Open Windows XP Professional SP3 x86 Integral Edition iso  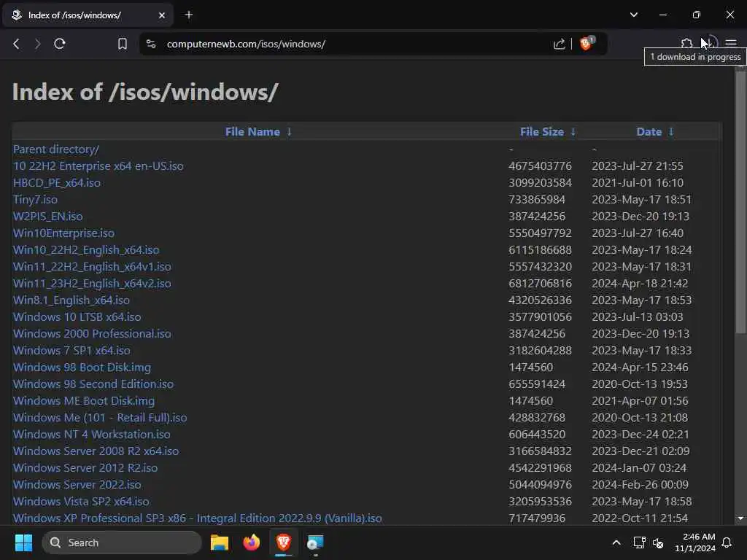coord(198,518)
